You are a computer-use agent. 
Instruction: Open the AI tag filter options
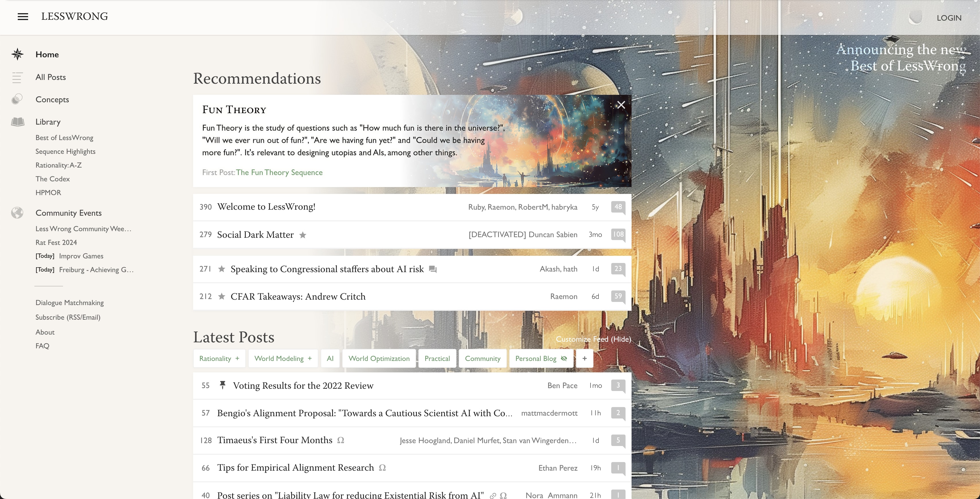point(330,358)
